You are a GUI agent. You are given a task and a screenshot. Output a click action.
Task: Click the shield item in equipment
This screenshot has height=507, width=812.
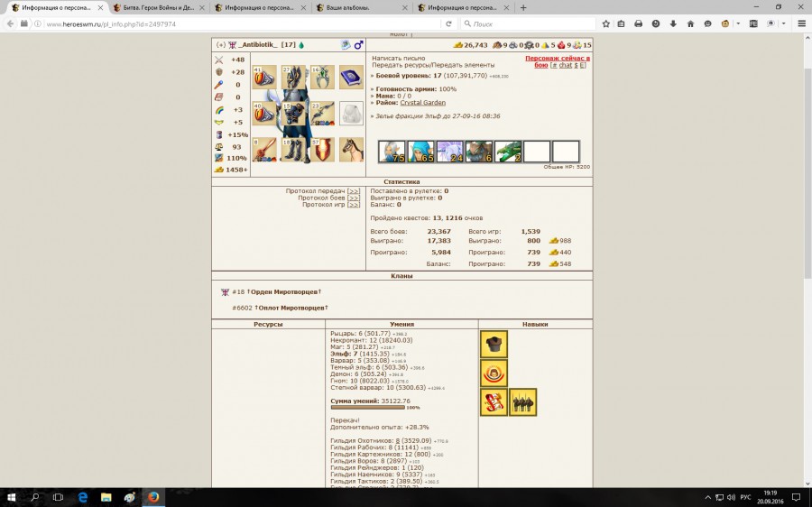[x=322, y=149]
